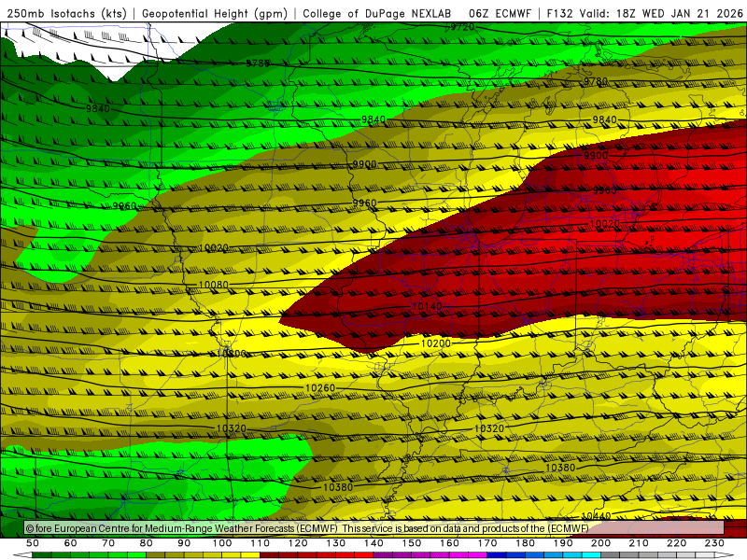Click the 170 kt label on color scale
This screenshot has height=560, width=747.
pos(487,543)
